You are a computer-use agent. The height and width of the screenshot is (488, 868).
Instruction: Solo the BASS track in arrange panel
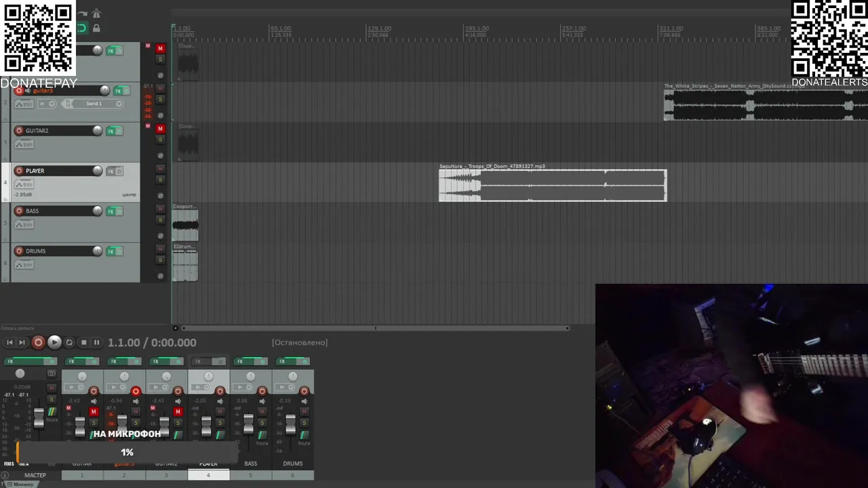161,220
